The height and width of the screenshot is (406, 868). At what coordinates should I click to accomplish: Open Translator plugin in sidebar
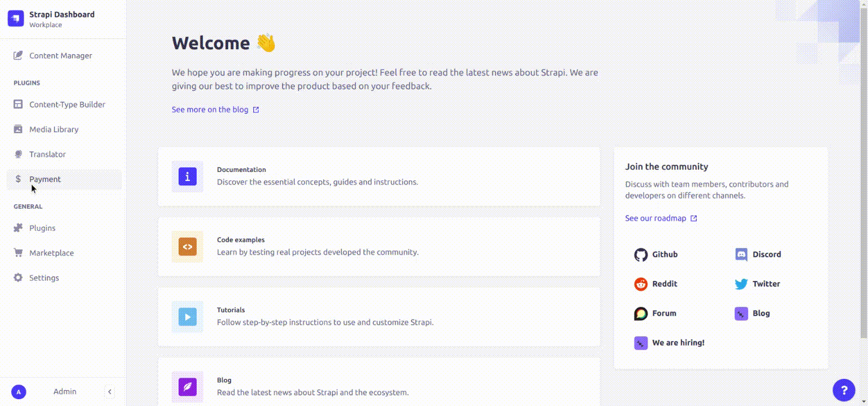64,154
